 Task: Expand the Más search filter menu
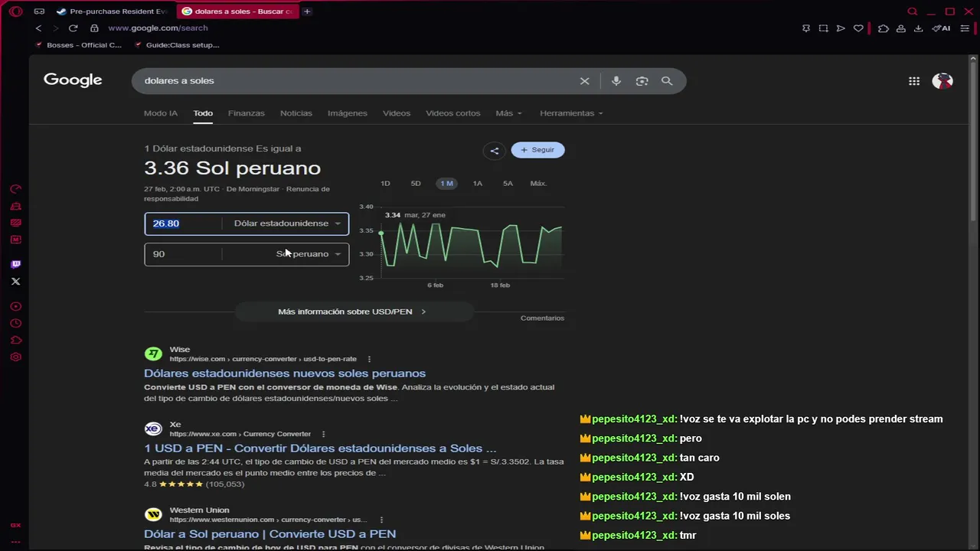(508, 113)
